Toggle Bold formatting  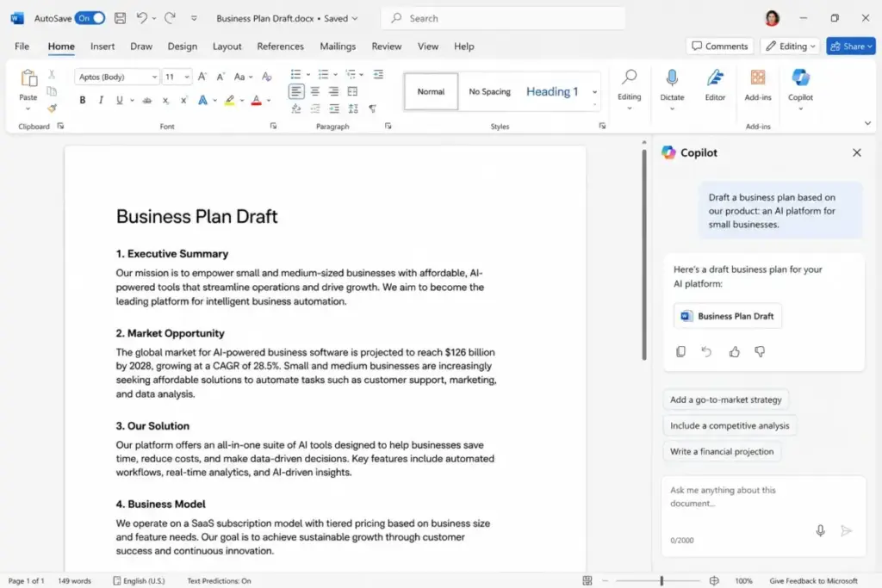[x=82, y=100]
